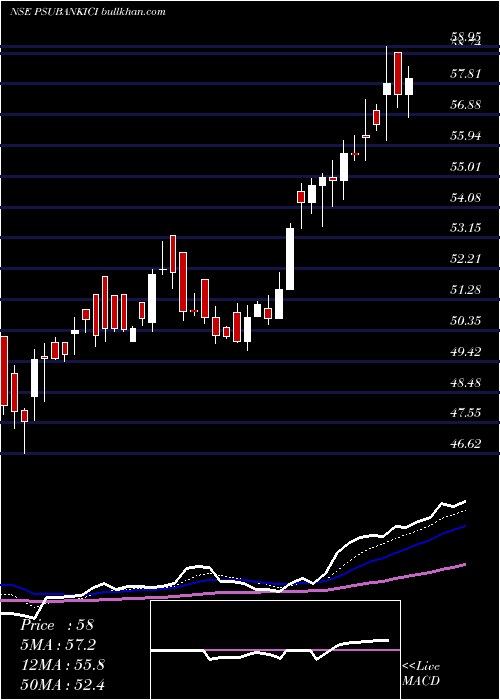This screenshot has height=700, width=500.
Task: Select the 55.01 price level label
Action: point(466,166)
